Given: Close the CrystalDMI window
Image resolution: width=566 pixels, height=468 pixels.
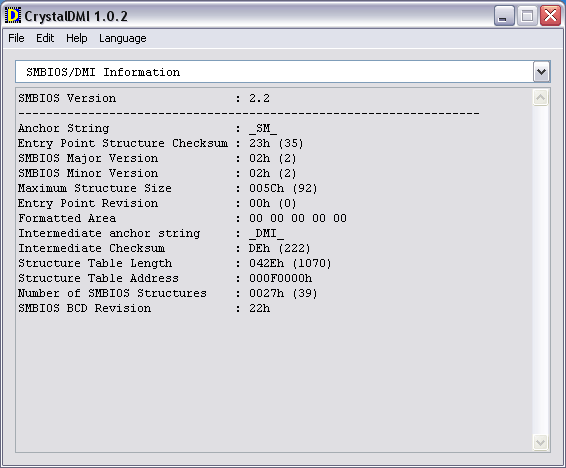Looking at the screenshot, I should coord(550,16).
